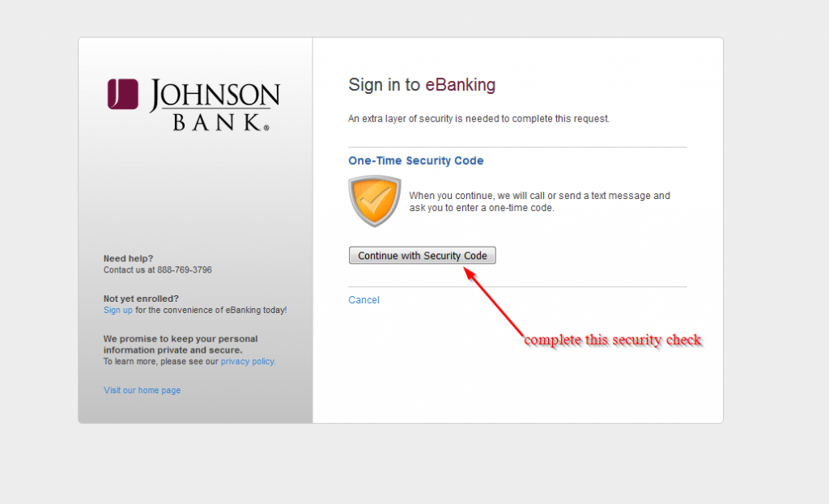The image size is (829, 504).
Task: Click the bold privacy promise statement
Action: [180, 345]
